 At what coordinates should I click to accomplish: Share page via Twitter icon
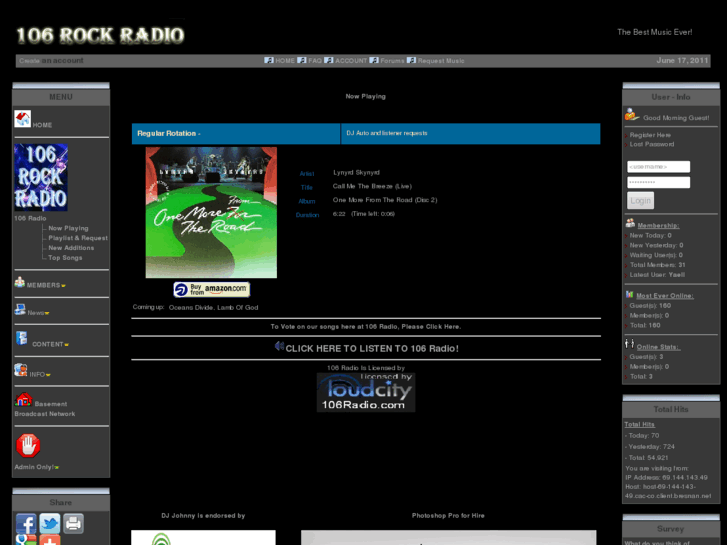pyautogui.click(x=50, y=523)
